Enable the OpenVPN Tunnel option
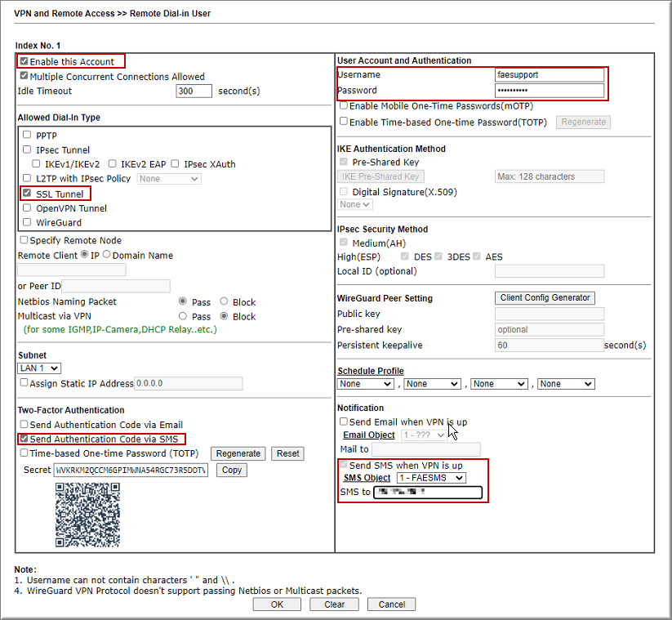The height and width of the screenshot is (620, 672). click(27, 207)
